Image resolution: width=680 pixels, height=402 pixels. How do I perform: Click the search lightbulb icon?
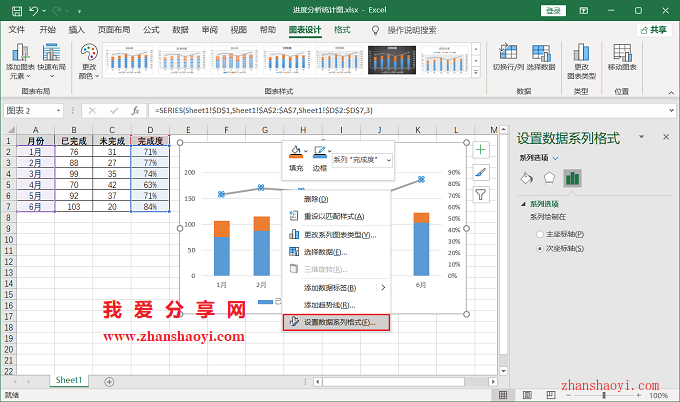coord(375,30)
